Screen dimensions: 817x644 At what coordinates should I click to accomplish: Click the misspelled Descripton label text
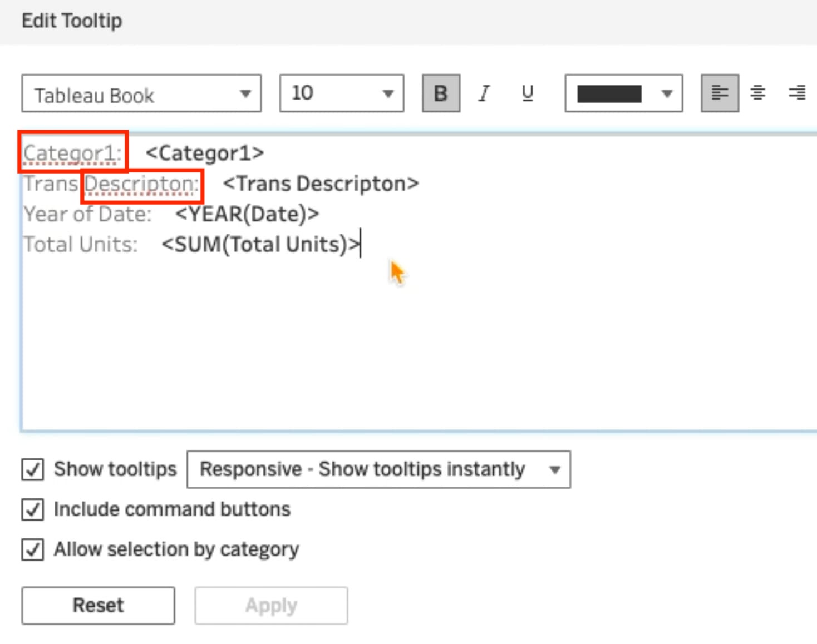click(x=141, y=184)
